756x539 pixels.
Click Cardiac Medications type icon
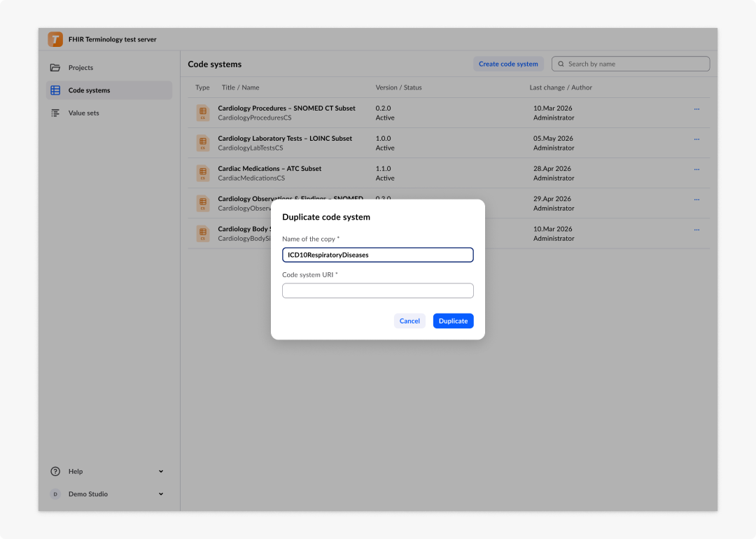click(203, 173)
